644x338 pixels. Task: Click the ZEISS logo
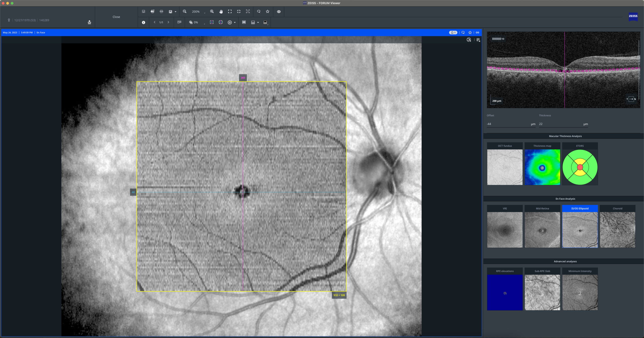coord(633,16)
